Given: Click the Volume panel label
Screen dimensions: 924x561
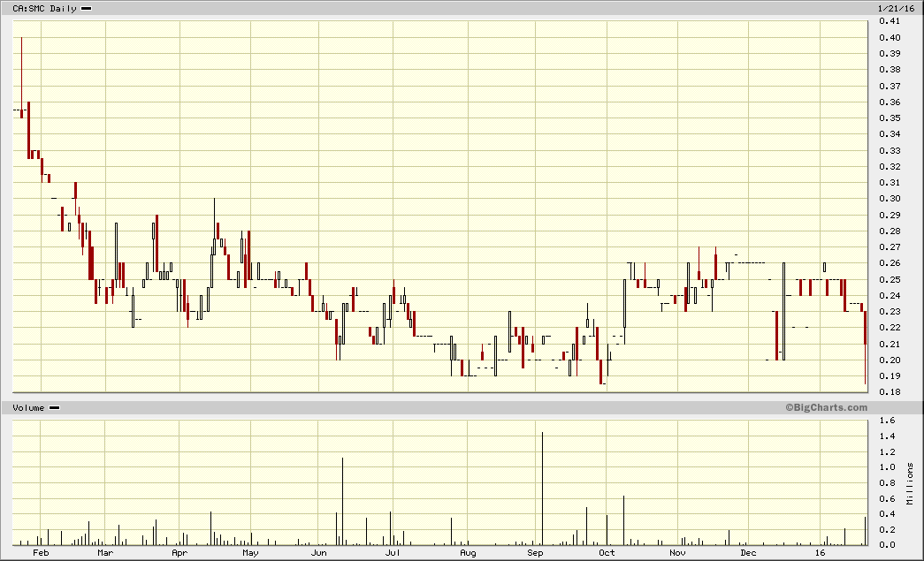Looking at the screenshot, I should [28, 408].
